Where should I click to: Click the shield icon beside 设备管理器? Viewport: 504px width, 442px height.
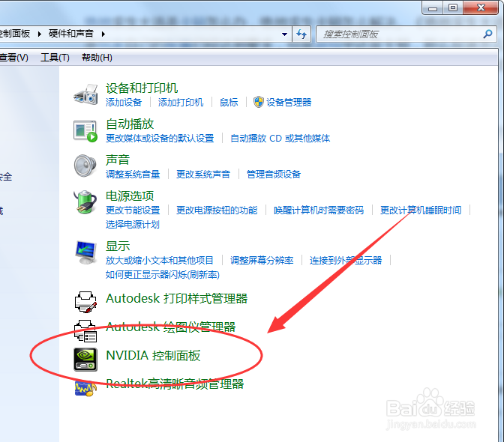click(x=259, y=102)
